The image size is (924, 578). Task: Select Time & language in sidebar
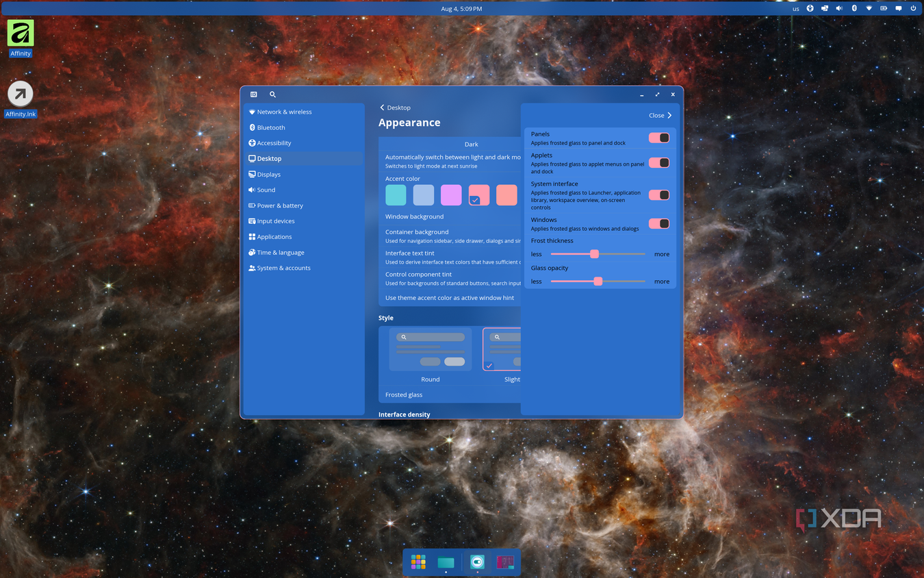[303, 253]
